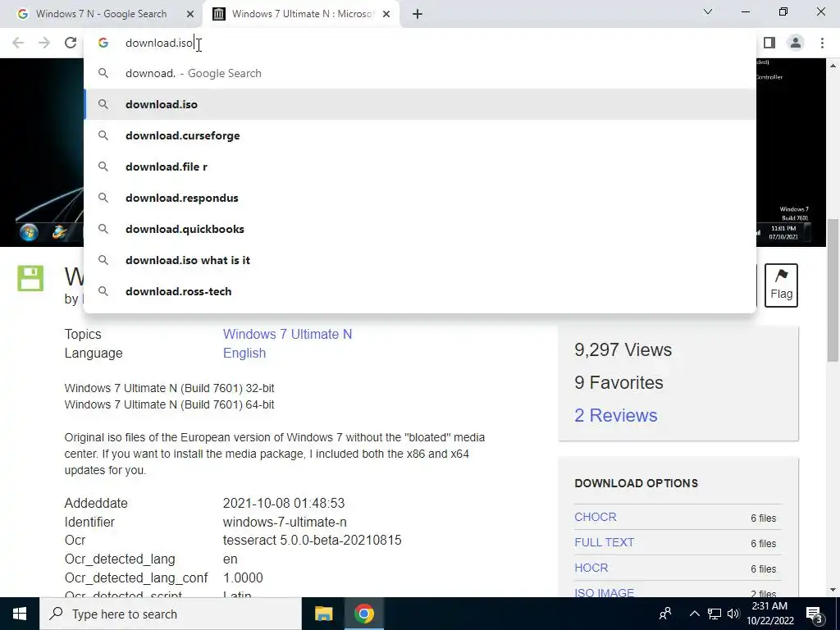Click into the address bar text download.iso
This screenshot has width=840, height=630.
(158, 43)
